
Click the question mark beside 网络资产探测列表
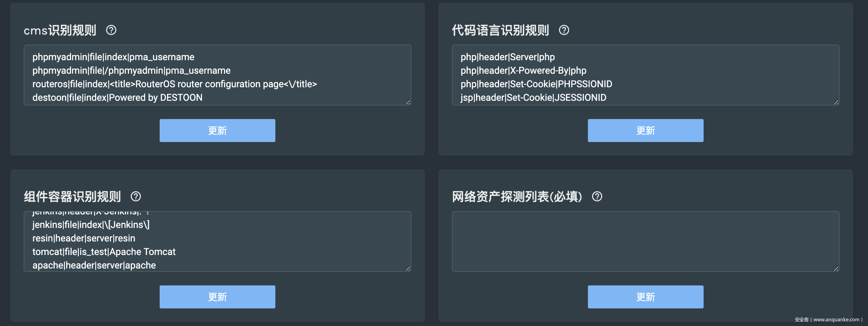point(597,196)
